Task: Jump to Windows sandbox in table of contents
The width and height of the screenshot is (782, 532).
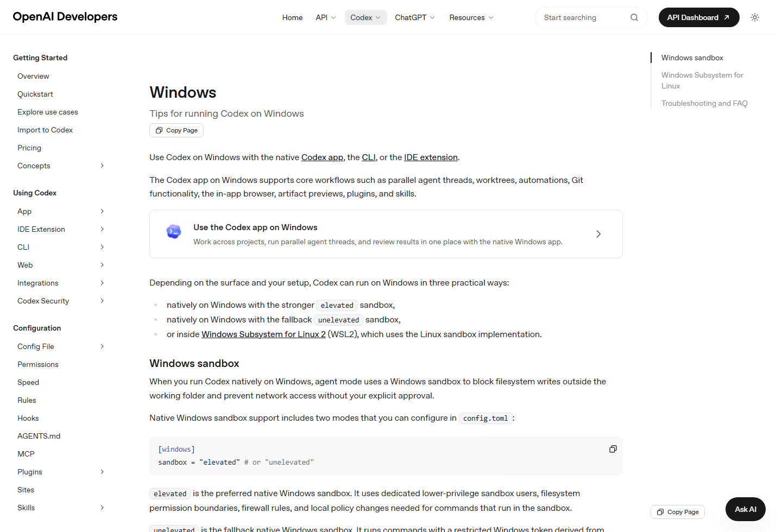Action: click(x=692, y=58)
